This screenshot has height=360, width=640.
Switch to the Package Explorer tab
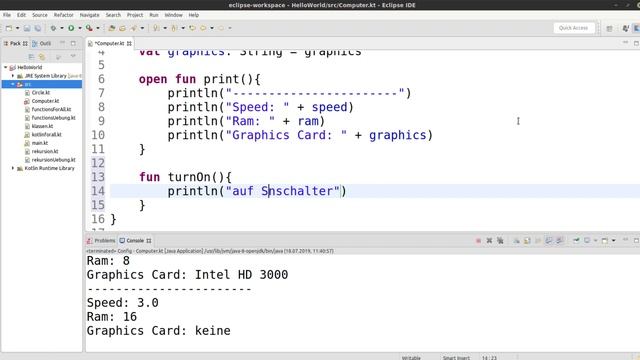pos(16,43)
